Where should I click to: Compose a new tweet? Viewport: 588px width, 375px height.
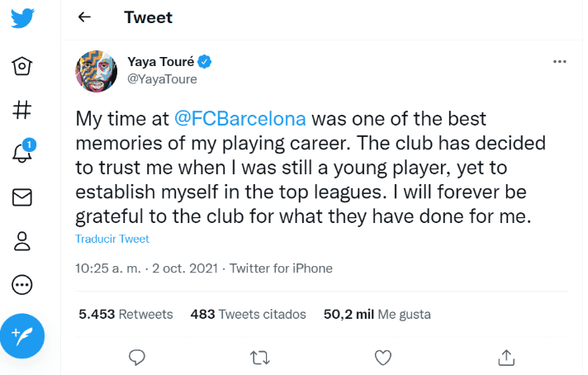[x=22, y=336]
